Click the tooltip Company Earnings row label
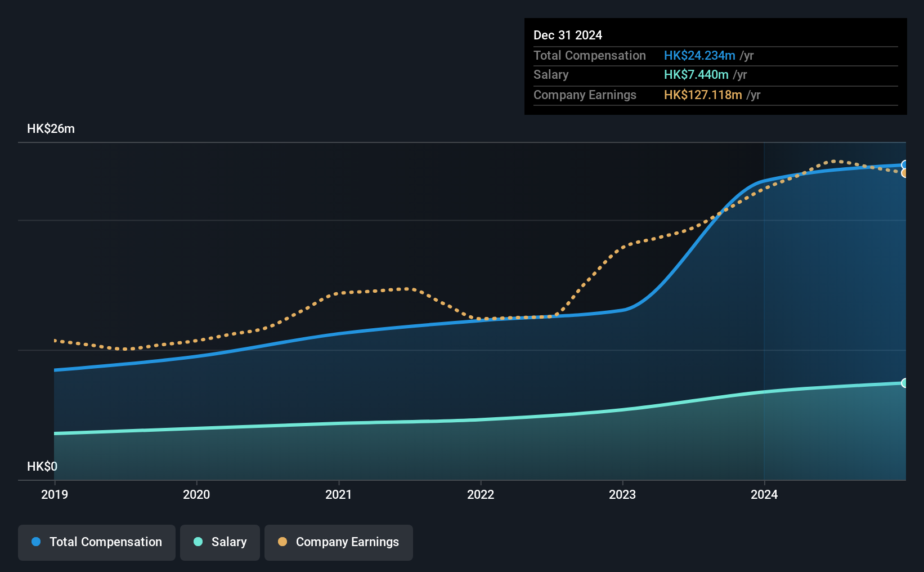 point(585,95)
